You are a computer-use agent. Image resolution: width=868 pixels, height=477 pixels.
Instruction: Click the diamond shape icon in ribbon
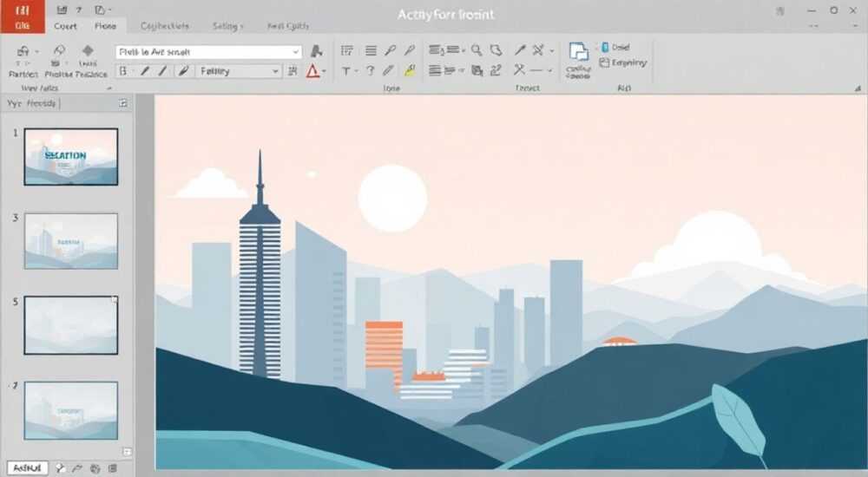(88, 50)
